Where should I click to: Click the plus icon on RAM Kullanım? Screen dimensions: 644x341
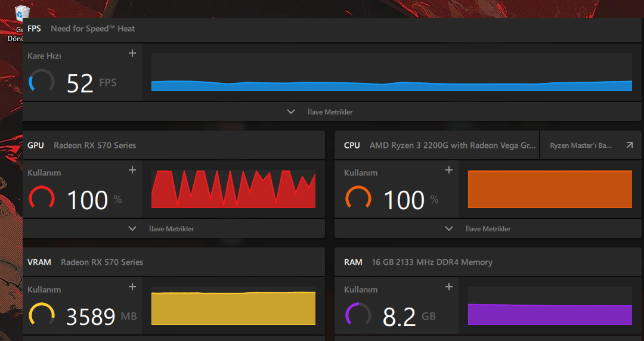tap(449, 287)
